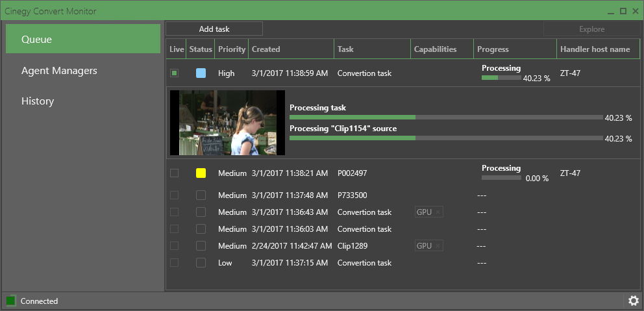644x311 pixels.
Task: Click ZT-47 host in High task row
Action: click(570, 73)
